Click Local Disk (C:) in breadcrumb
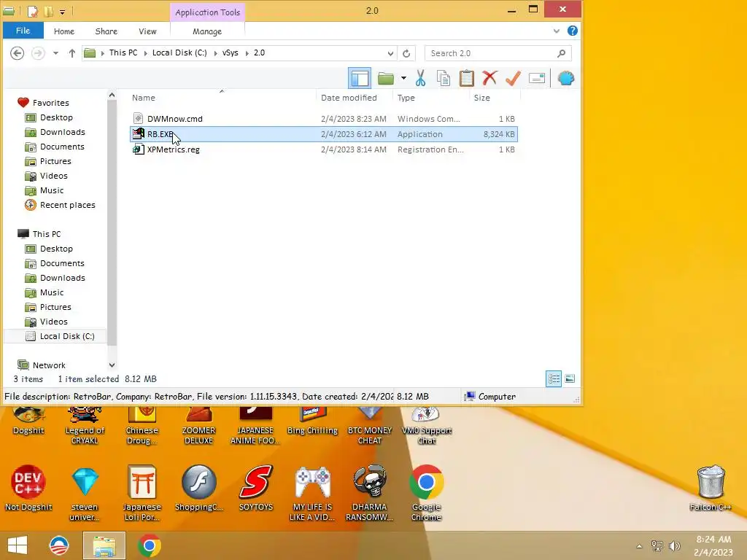Viewport: 747px width, 560px height. (x=179, y=52)
